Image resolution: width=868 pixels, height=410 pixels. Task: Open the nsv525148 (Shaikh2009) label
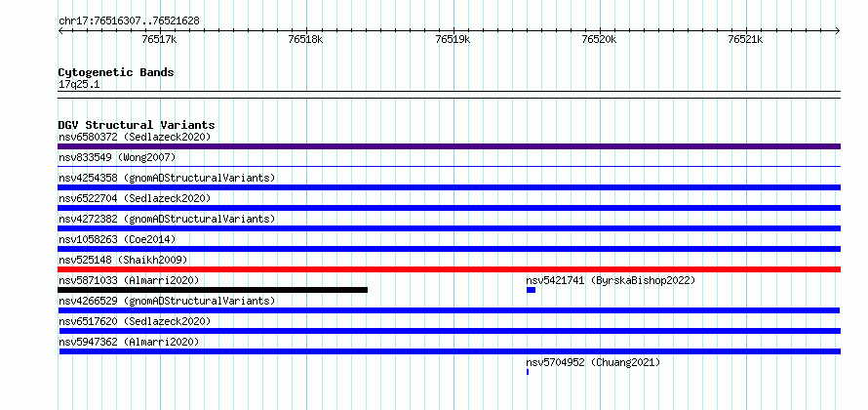coord(123,260)
